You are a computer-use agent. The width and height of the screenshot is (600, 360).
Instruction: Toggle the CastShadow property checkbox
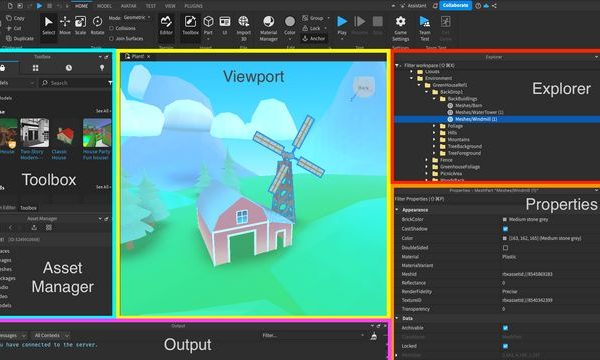[x=505, y=229]
